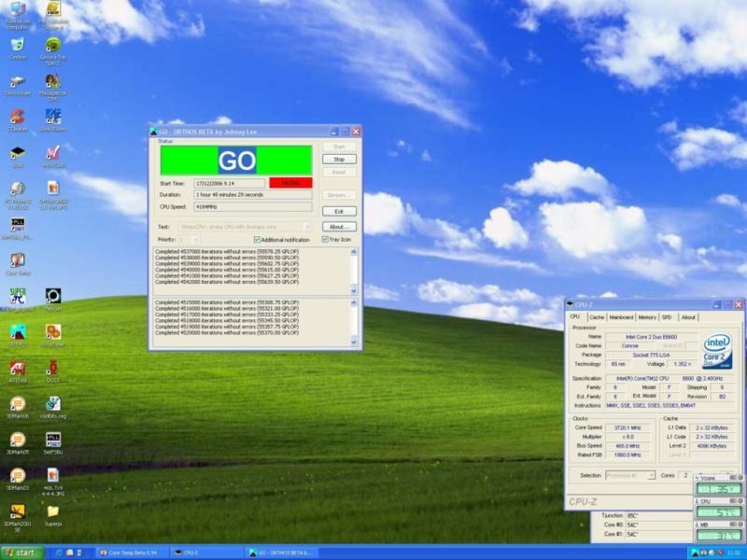Viewport: 747px width, 560px height.
Task: Click the CPU Speed field in Orthos
Action: click(253, 206)
